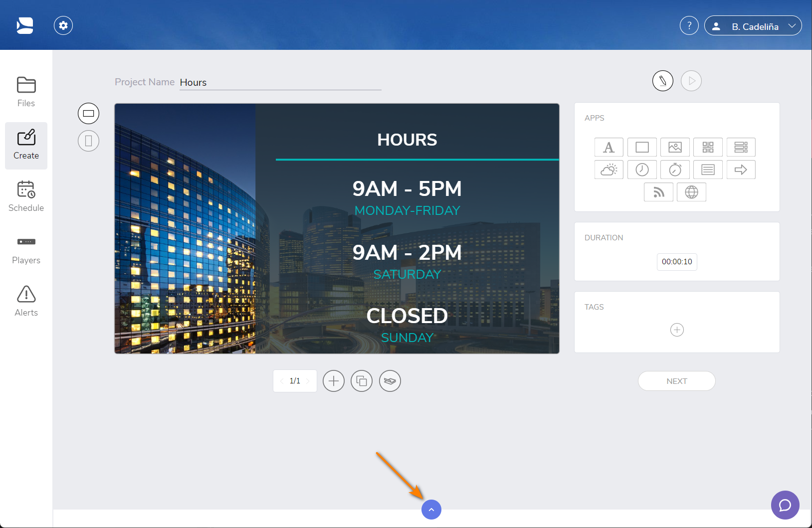
Task: Add the text block lines app
Action: [708, 170]
